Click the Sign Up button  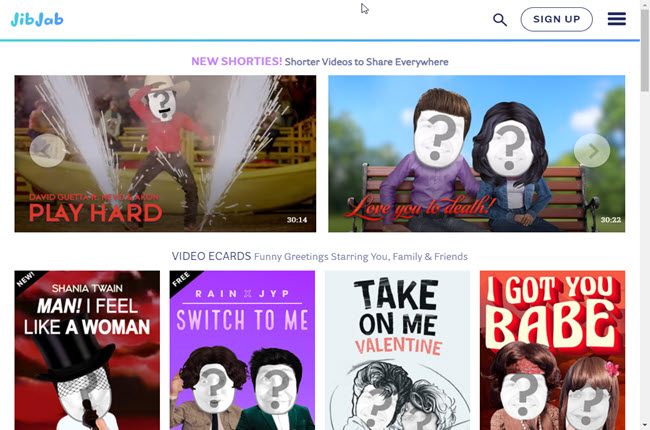click(556, 19)
